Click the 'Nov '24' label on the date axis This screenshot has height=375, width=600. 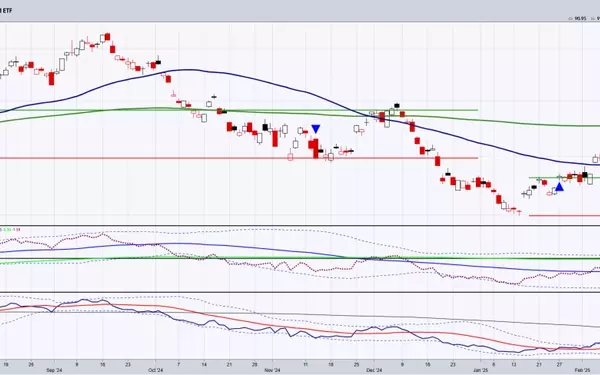272,370
